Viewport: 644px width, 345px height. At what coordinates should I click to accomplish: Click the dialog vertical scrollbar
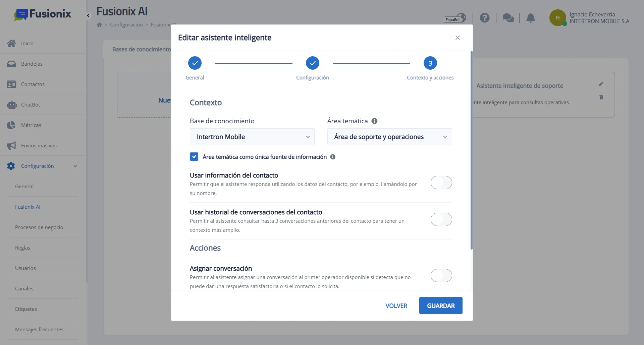click(471, 150)
